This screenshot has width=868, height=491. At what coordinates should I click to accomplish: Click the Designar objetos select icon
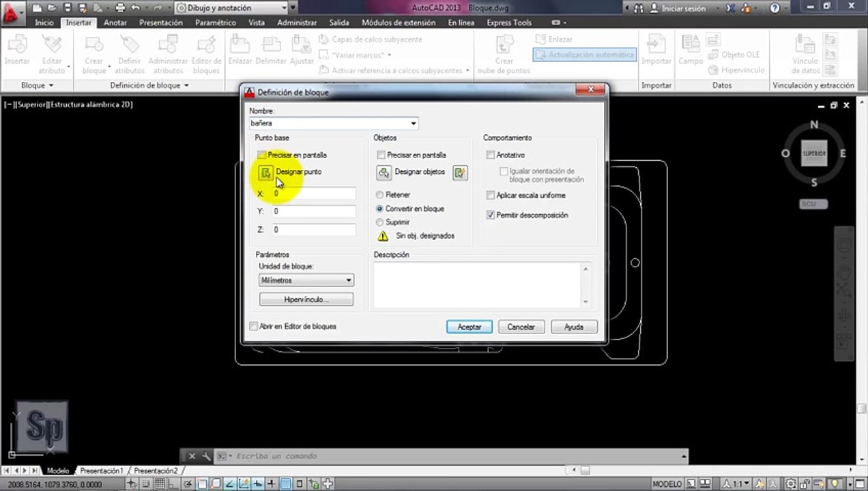tap(384, 173)
